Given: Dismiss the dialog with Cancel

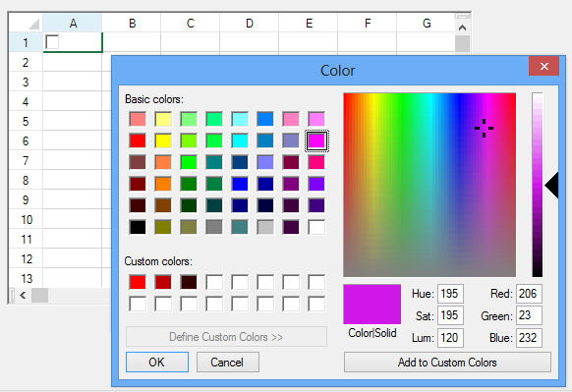Looking at the screenshot, I should (x=228, y=363).
